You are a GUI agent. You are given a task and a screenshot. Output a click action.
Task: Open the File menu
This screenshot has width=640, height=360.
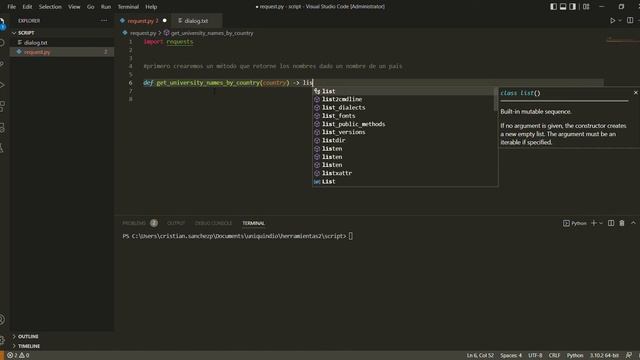pyautogui.click(x=11, y=7)
